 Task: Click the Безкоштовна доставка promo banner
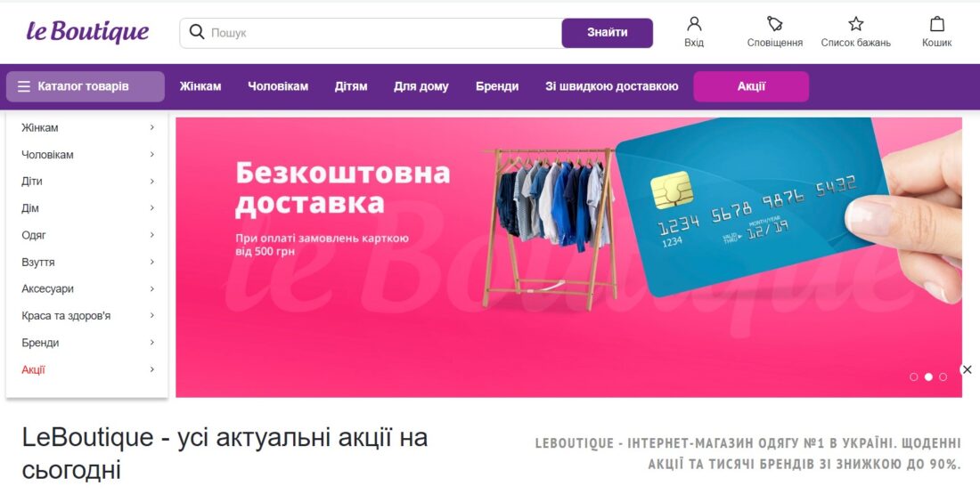coord(568,257)
